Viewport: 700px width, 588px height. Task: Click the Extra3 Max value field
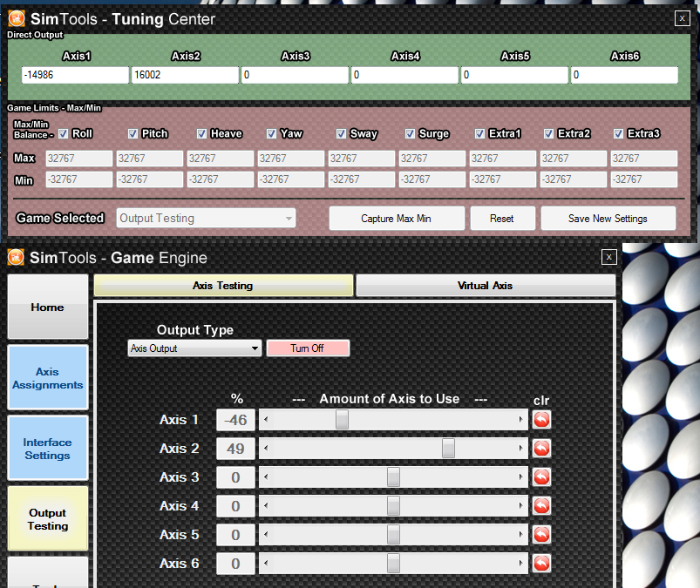[643, 159]
